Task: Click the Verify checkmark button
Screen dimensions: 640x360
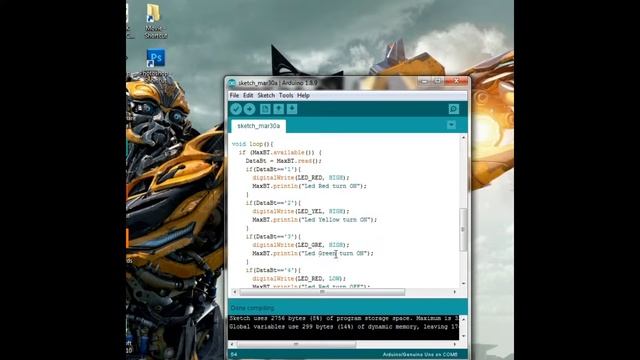Action: point(236,109)
